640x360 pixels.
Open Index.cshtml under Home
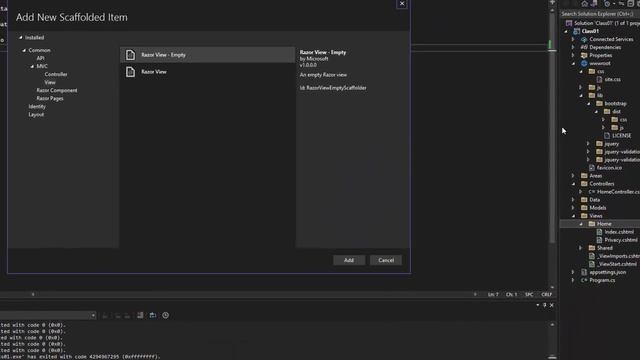pos(619,232)
